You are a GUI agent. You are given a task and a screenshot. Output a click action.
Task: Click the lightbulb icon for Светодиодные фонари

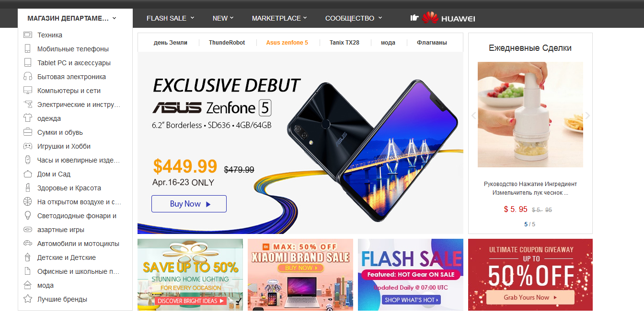click(28, 216)
